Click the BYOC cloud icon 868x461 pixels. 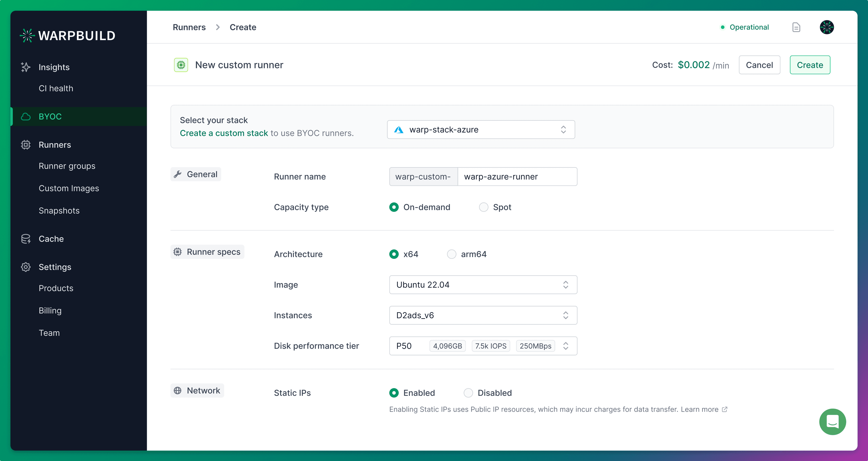(26, 117)
